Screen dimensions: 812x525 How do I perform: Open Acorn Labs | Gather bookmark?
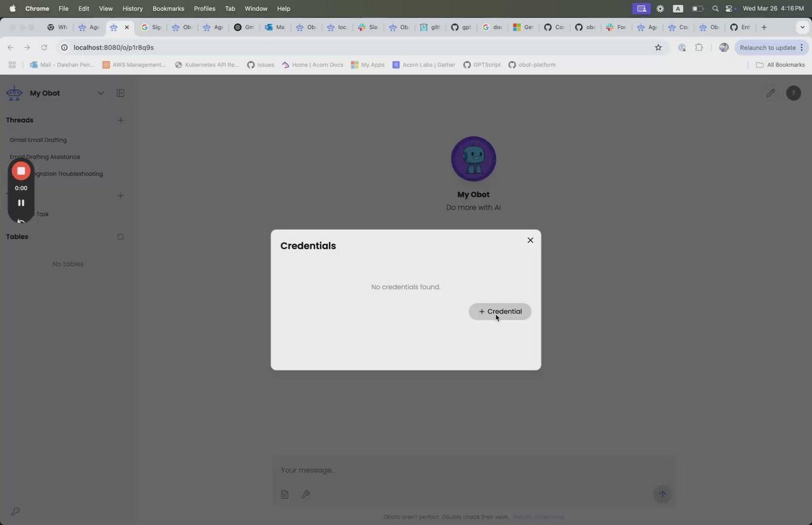(x=424, y=65)
